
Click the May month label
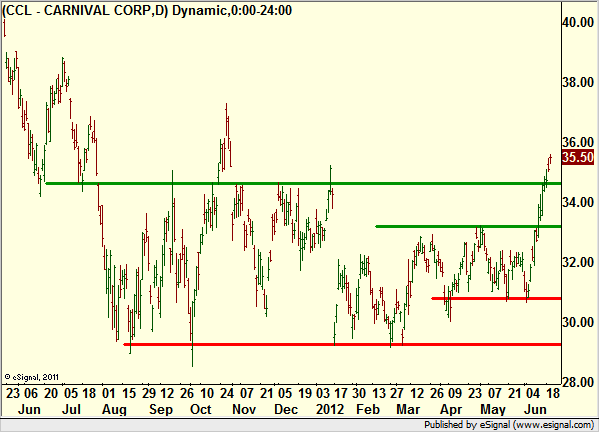click(493, 409)
